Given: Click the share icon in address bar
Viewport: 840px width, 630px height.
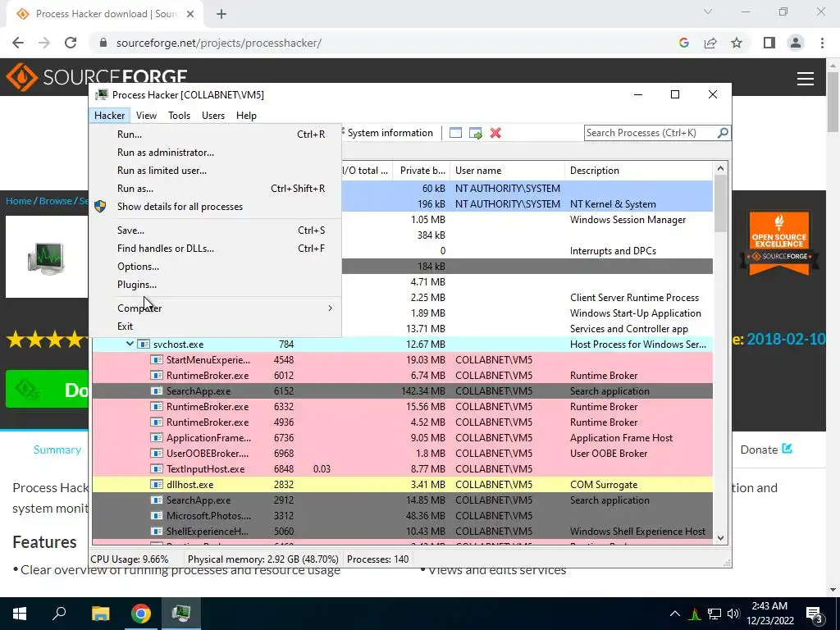Looking at the screenshot, I should 710,43.
